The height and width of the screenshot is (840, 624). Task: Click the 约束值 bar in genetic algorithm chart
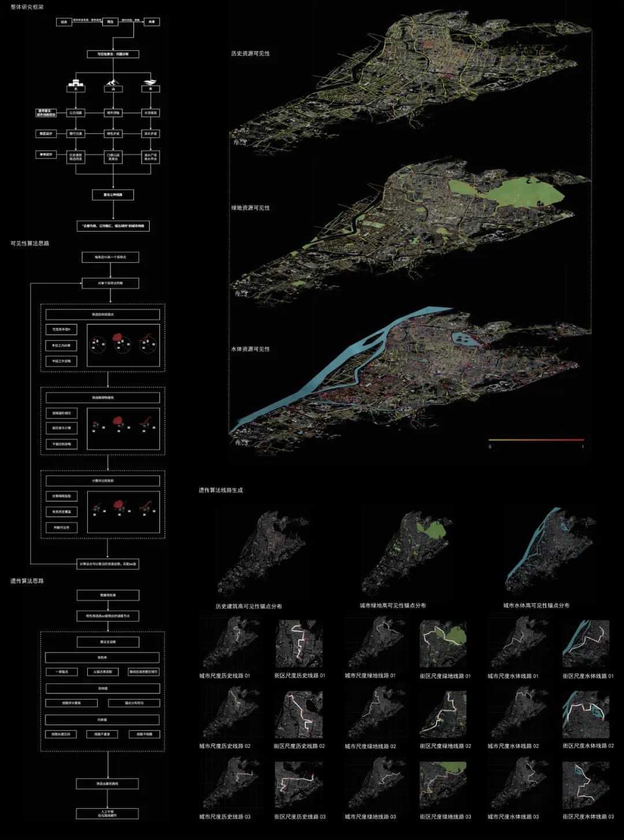click(x=102, y=720)
